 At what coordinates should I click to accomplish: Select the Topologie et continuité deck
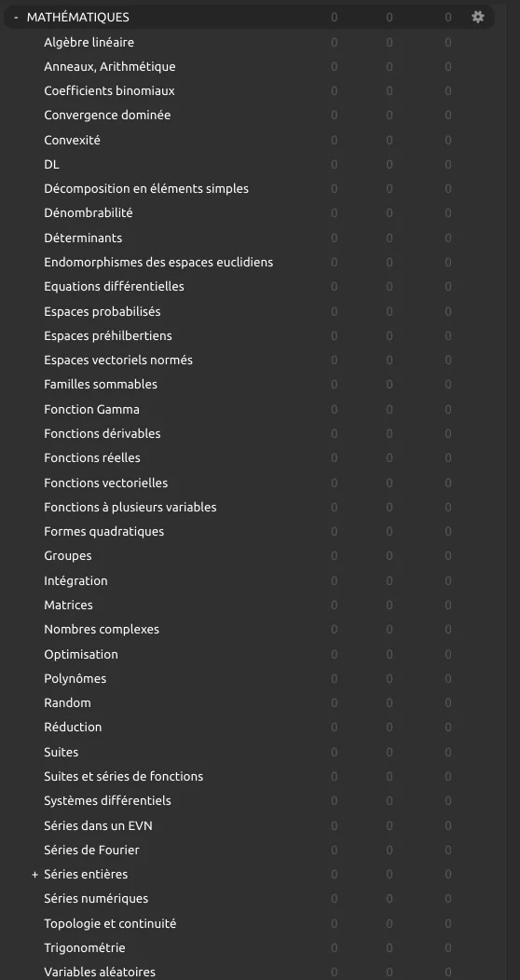pyautogui.click(x=110, y=923)
